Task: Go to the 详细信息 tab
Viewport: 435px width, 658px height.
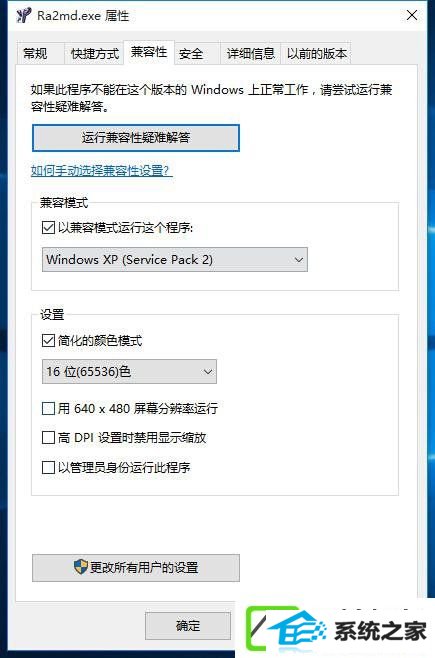Action: [x=250, y=54]
